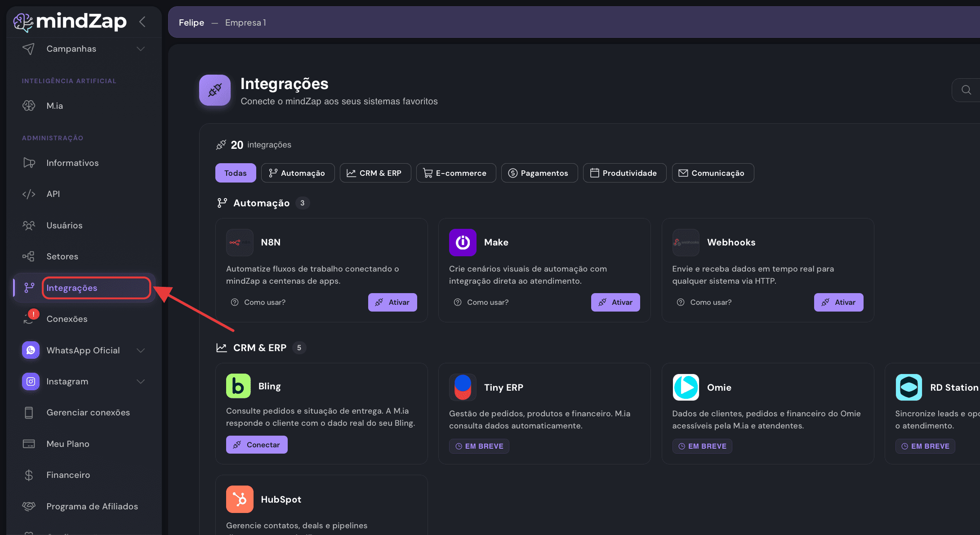Filter by Produtividade category
The image size is (980, 535).
624,173
